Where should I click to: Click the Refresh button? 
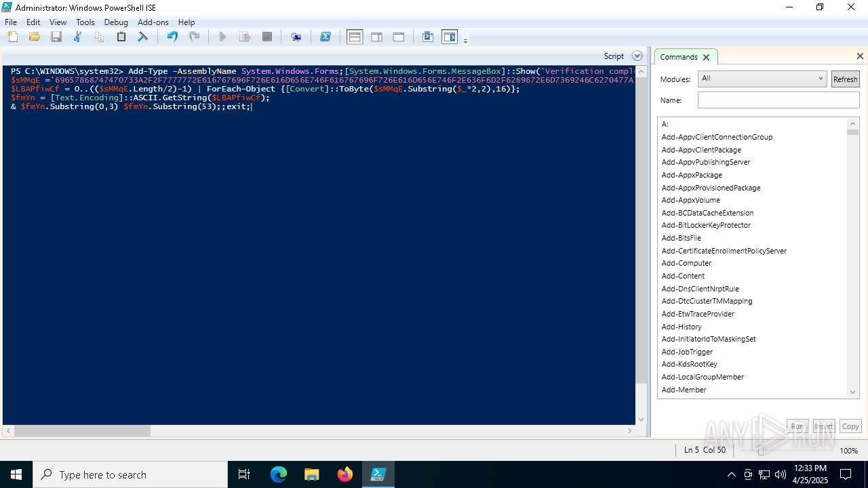click(845, 79)
